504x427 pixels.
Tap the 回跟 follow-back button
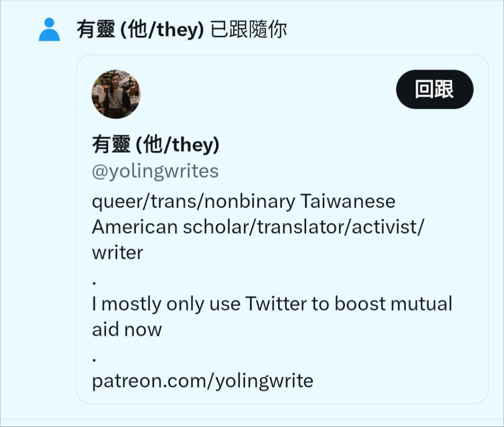click(x=435, y=90)
